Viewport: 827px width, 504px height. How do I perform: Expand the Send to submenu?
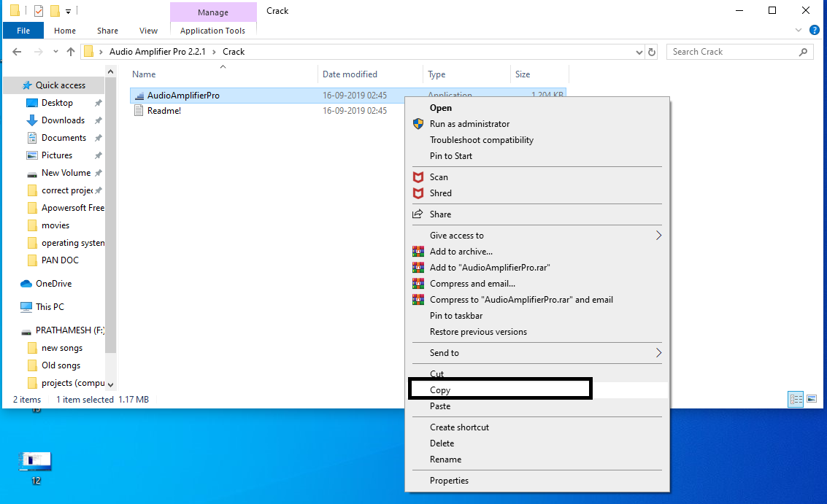(x=658, y=353)
